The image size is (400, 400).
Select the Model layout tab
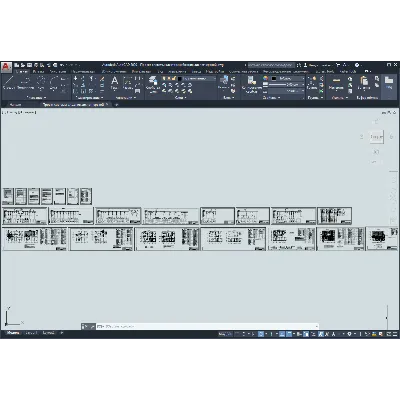click(13, 333)
